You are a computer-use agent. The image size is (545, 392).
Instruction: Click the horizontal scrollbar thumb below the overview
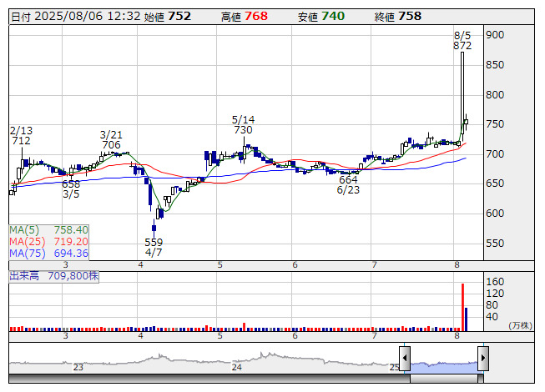click(444, 379)
